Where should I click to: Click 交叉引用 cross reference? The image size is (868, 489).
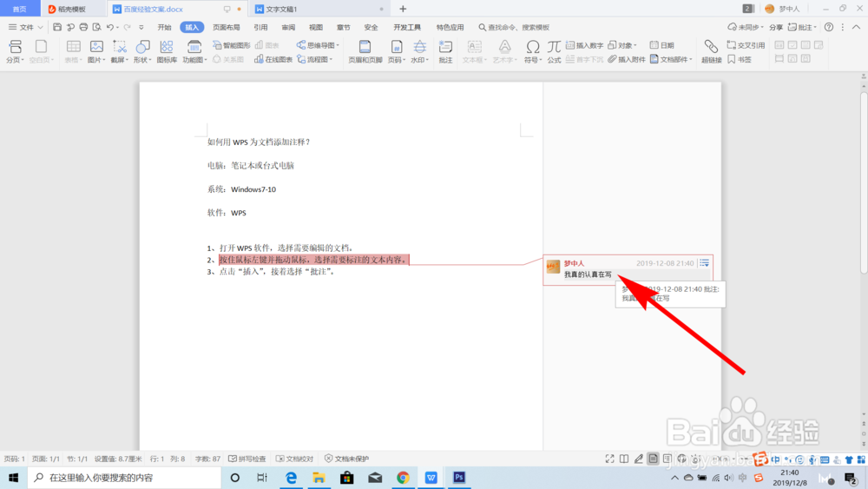coord(746,45)
